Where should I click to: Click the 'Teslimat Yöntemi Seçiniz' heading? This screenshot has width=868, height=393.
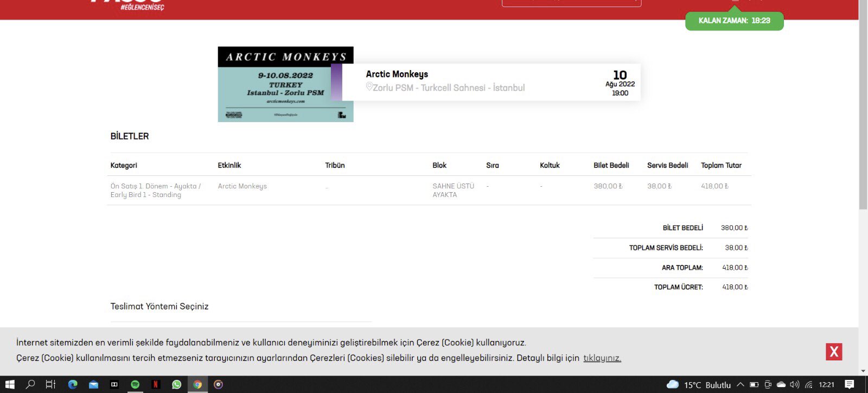coord(159,307)
